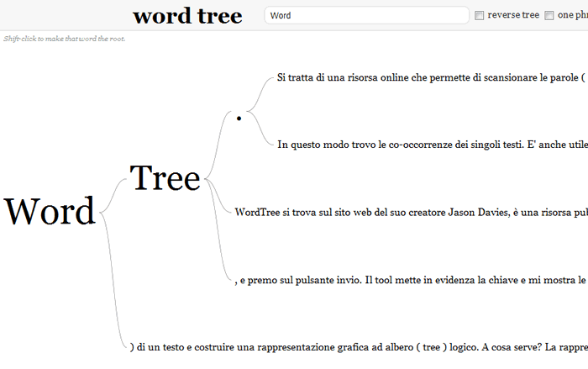Select the large root node 'Word'
The height and width of the screenshot is (369, 588).
tap(50, 212)
